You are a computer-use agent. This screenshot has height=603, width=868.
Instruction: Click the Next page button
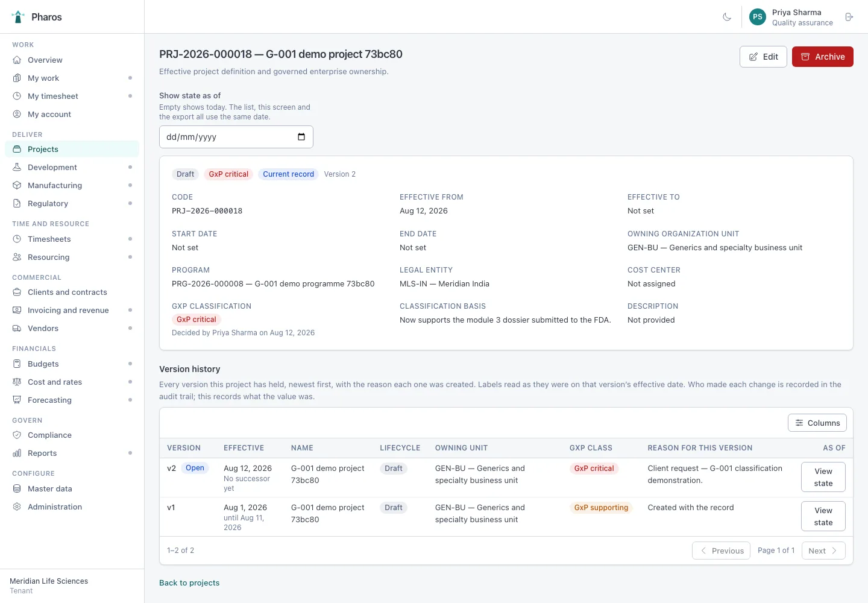[823, 551]
